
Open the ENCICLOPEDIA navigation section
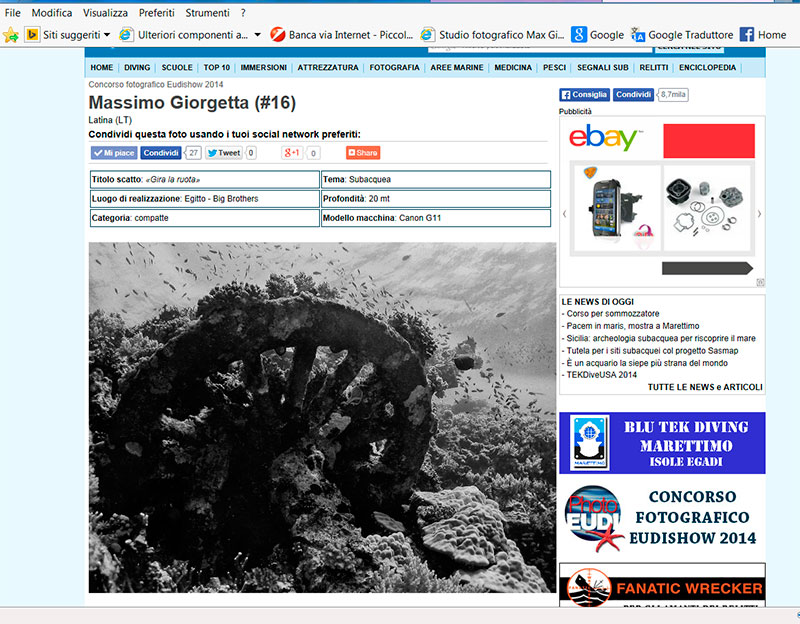pyautogui.click(x=707, y=67)
